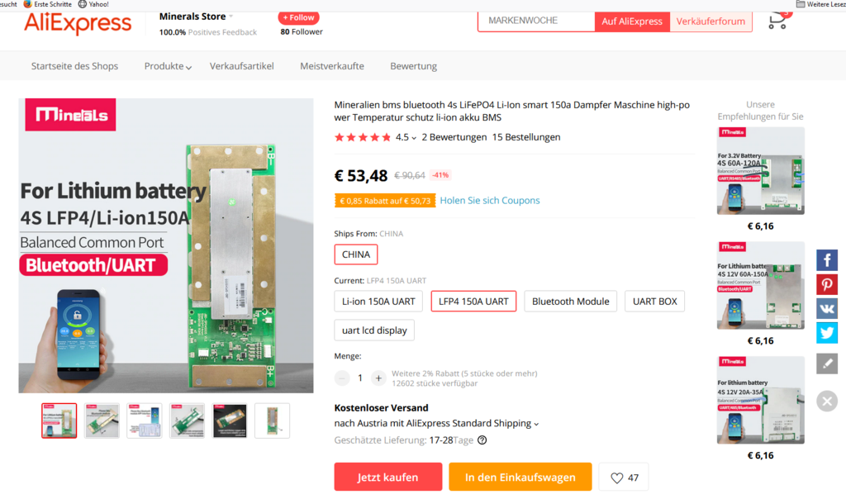This screenshot has width=846, height=504.
Task: Open delivery estimate help icon
Action: [x=482, y=440]
